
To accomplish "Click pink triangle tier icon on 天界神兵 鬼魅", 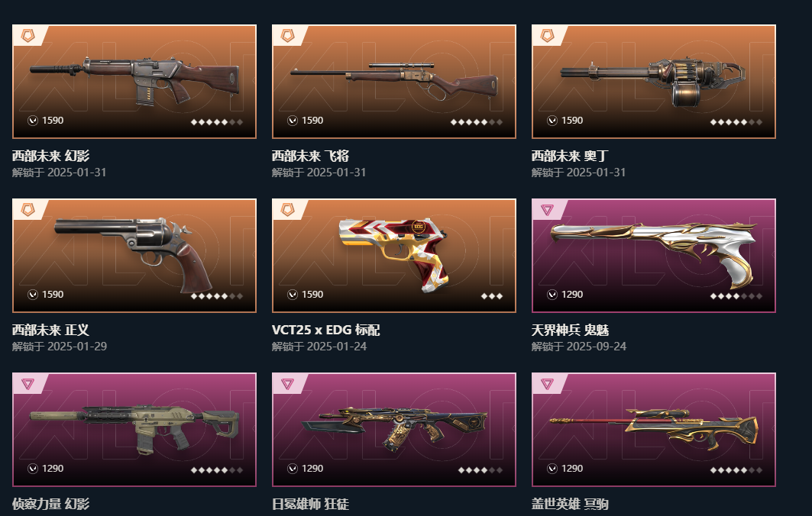I will click(x=547, y=210).
